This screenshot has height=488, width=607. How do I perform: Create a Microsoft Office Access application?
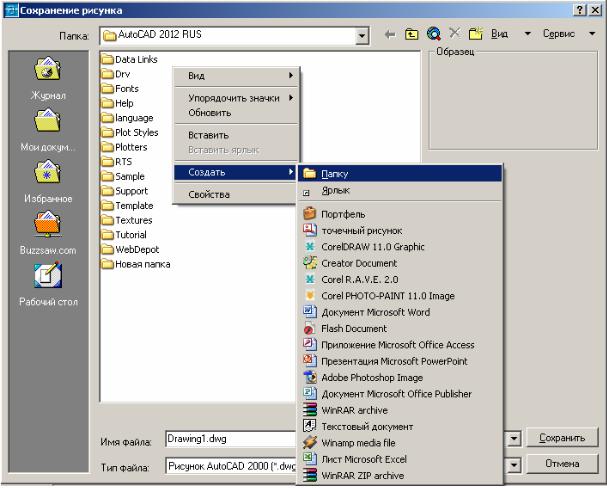[400, 344]
